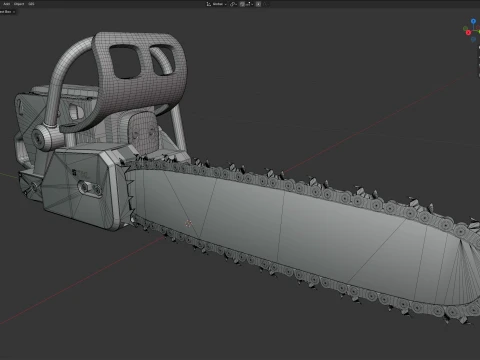The image size is (480, 360).
Task: Open the GIS menu
Action: pyautogui.click(x=31, y=4)
